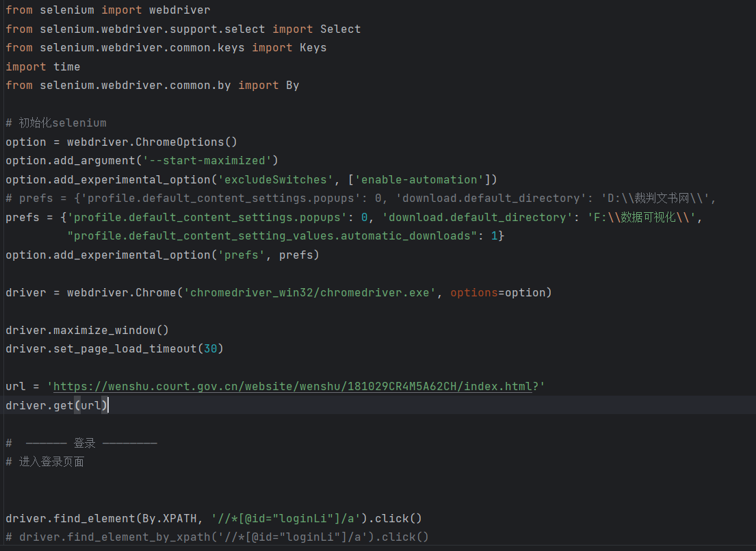Click the commented find_element_by_xpath line

[x=217, y=537]
